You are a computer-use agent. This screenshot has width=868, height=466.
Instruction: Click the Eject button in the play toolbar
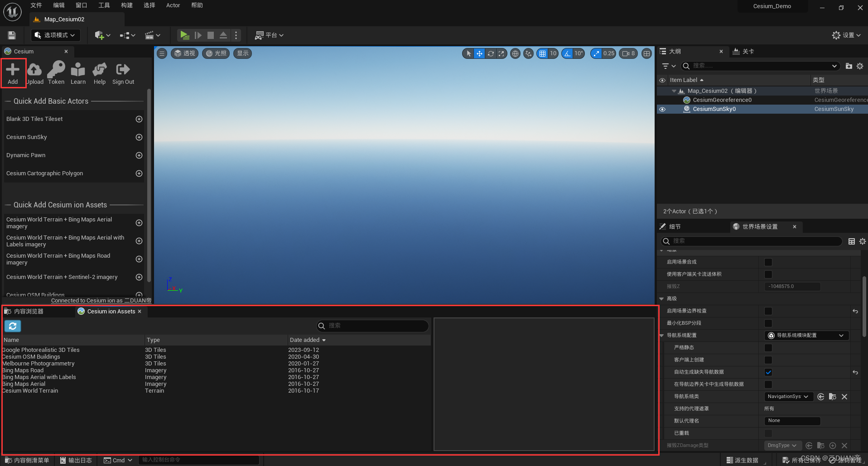click(x=223, y=35)
